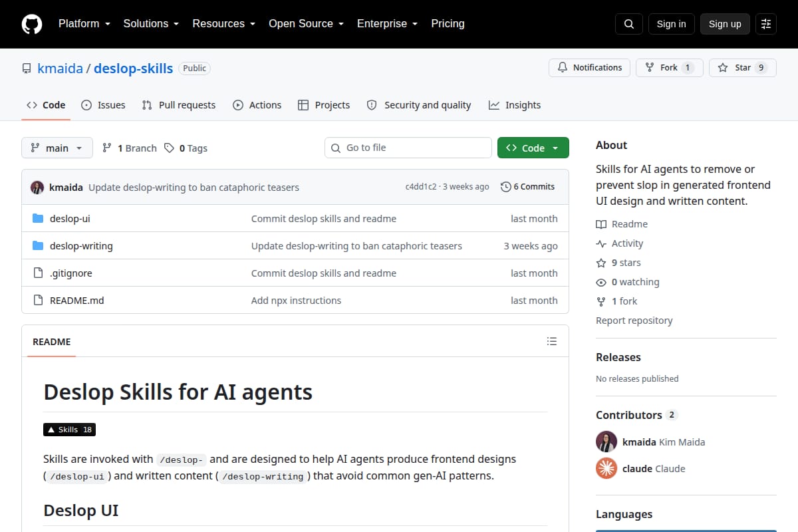Open the Security and quality tab
The height and width of the screenshot is (532, 798).
419,105
